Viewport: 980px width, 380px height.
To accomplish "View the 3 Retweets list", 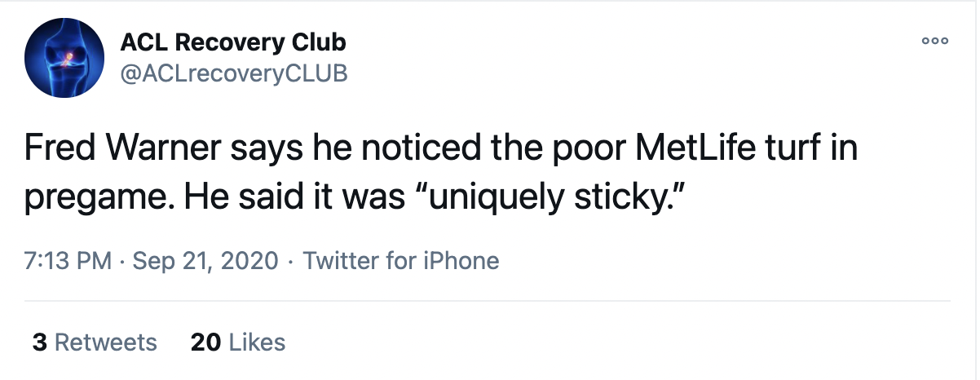I will 95,342.
